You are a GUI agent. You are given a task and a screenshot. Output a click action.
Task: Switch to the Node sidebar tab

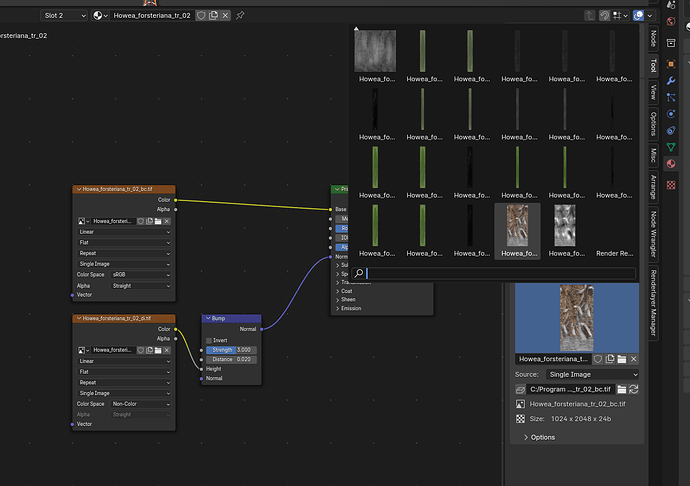point(653,39)
